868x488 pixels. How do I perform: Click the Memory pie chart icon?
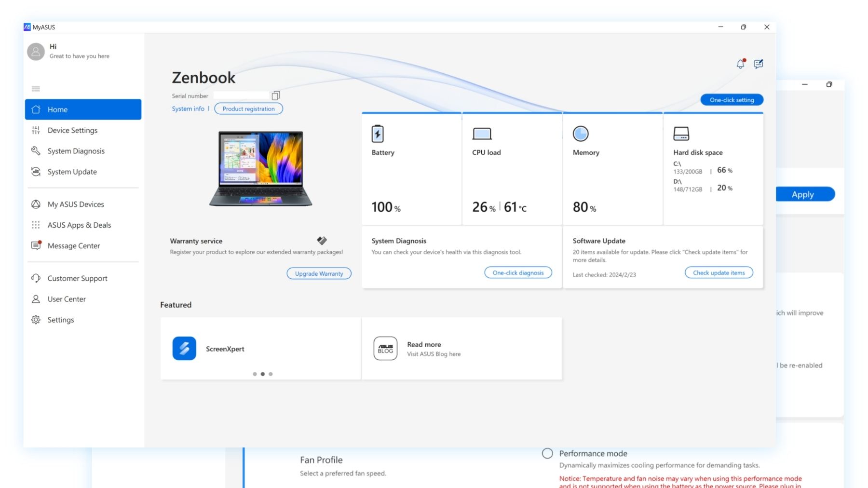pyautogui.click(x=581, y=134)
